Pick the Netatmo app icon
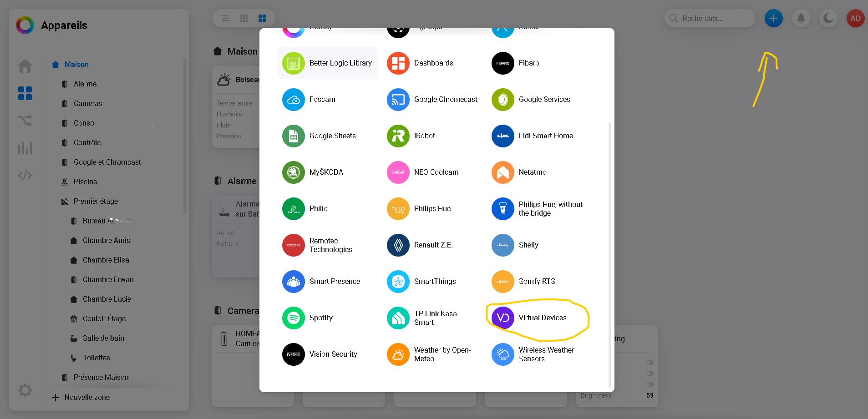Screen dimensions: 868x419 click(x=503, y=172)
